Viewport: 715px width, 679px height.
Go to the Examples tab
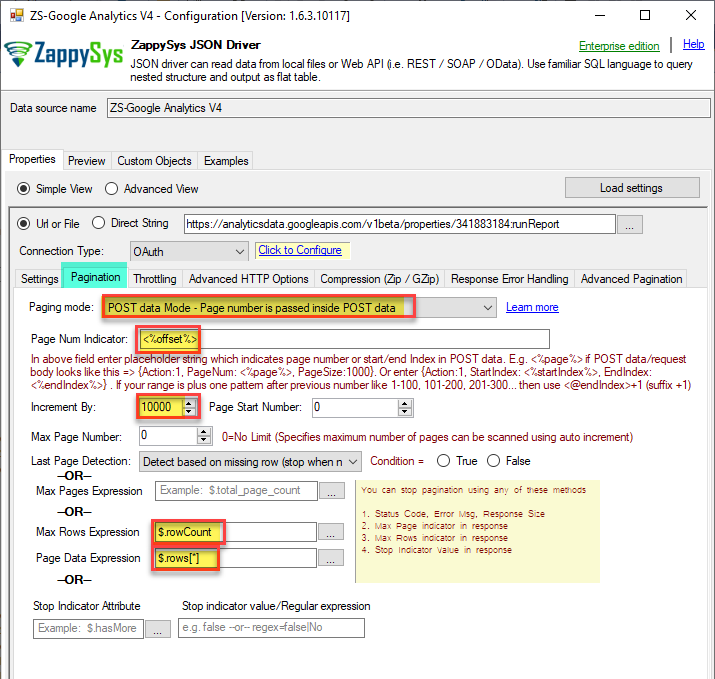[226, 161]
